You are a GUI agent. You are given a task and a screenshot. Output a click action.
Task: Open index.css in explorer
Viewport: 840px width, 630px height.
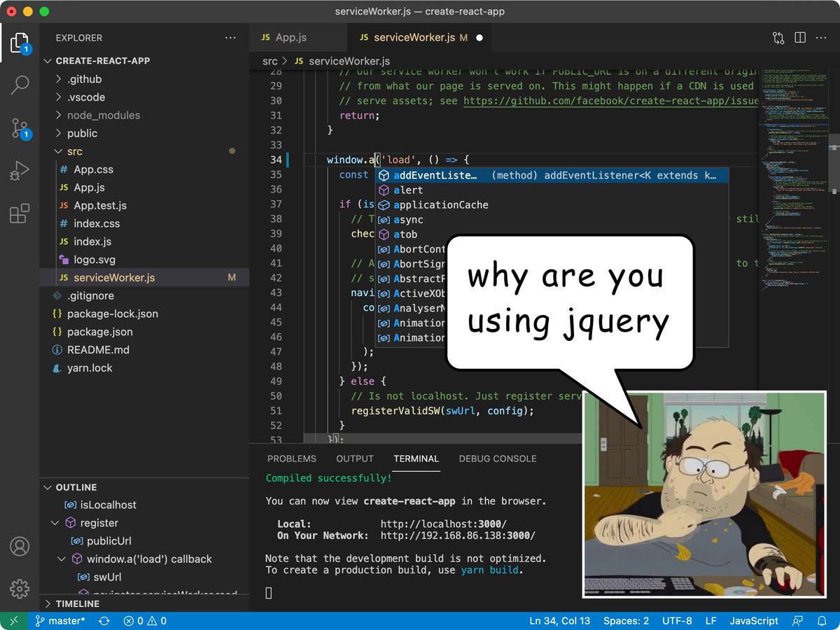tap(144, 223)
